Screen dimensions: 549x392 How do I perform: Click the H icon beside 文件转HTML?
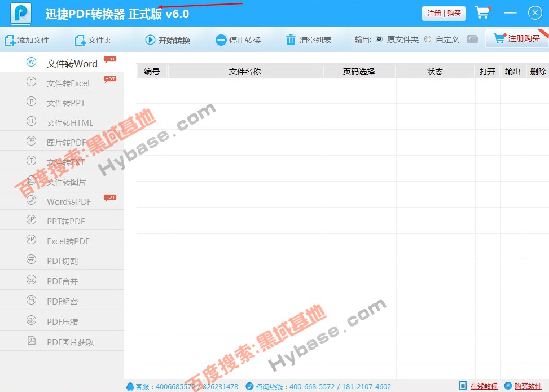pos(31,121)
